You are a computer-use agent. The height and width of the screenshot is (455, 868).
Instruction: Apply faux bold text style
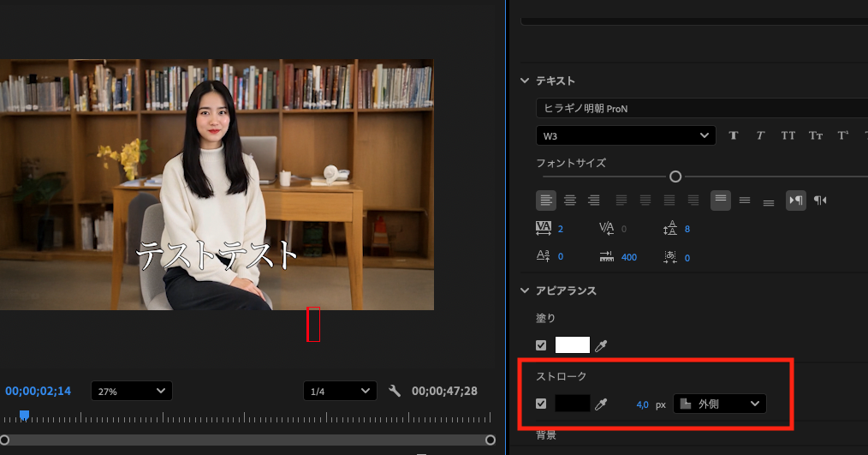coord(734,135)
